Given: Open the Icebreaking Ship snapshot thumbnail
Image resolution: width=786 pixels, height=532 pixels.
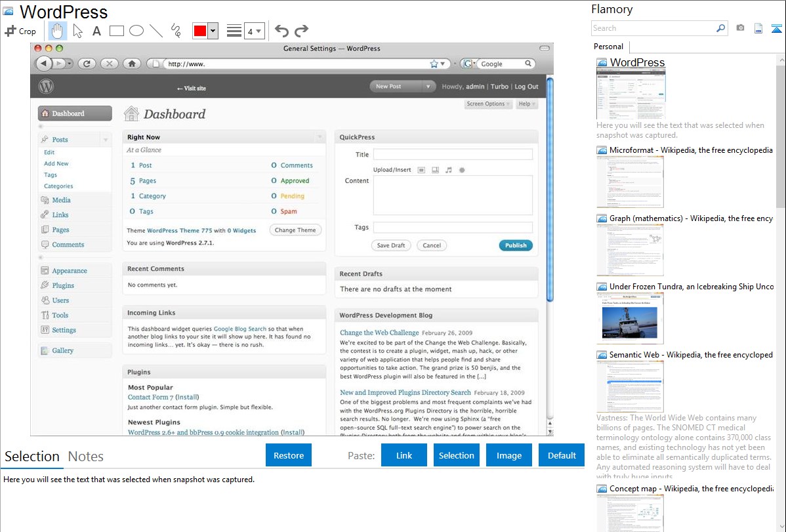Looking at the screenshot, I should [630, 318].
